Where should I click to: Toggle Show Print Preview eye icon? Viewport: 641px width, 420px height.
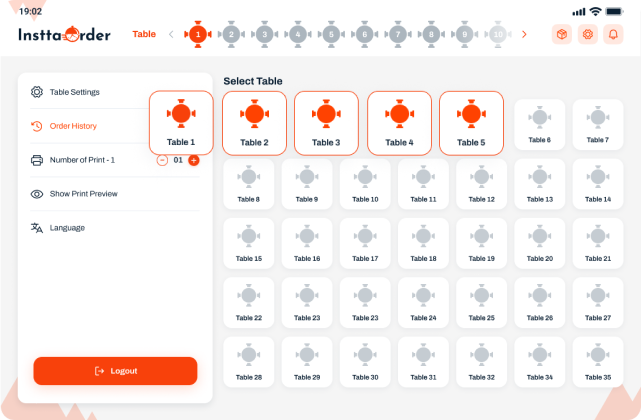[x=37, y=194]
